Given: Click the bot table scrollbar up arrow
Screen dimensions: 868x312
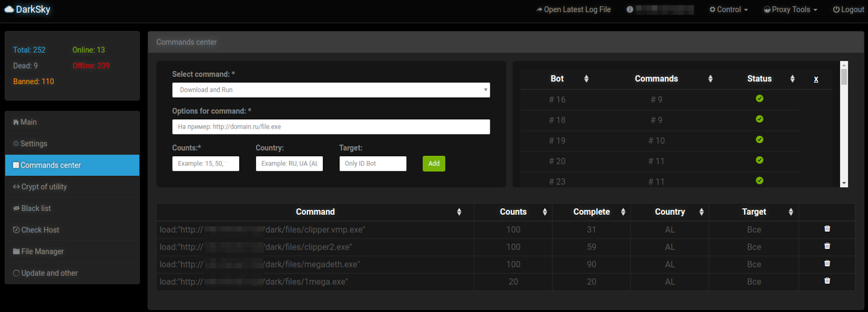Looking at the screenshot, I should click(844, 65).
